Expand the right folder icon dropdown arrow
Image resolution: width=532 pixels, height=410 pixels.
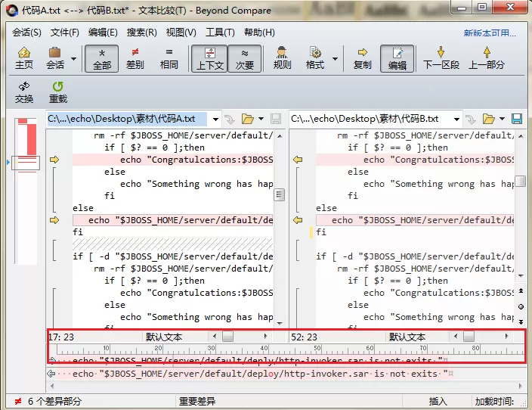(x=502, y=119)
